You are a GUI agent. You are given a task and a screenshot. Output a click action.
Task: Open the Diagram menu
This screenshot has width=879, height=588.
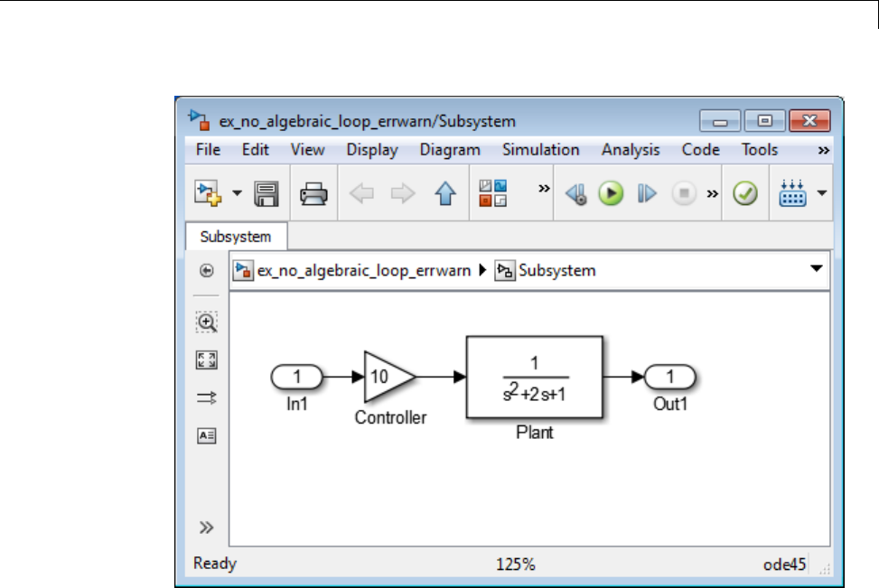point(450,150)
